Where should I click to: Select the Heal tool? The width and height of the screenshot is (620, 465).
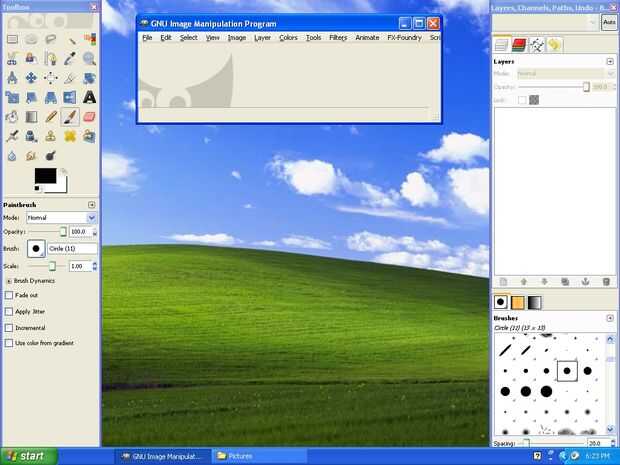pyautogui.click(x=70, y=136)
